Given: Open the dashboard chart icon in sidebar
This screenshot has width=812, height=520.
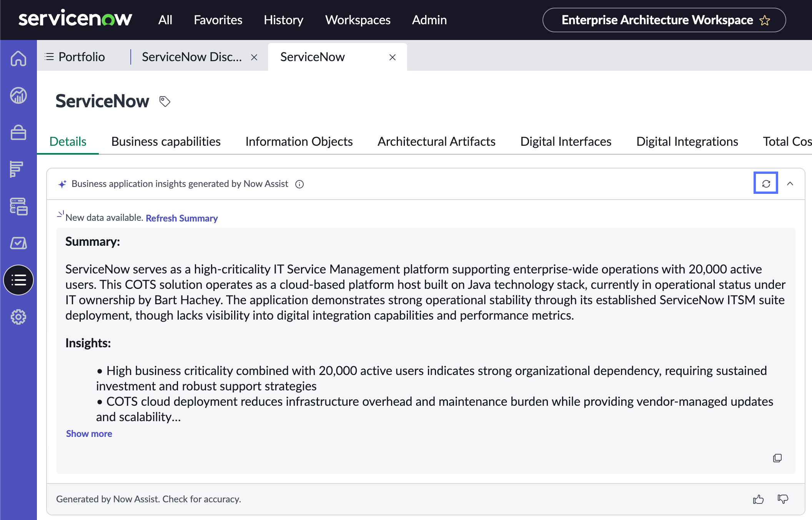Looking at the screenshot, I should click(18, 95).
